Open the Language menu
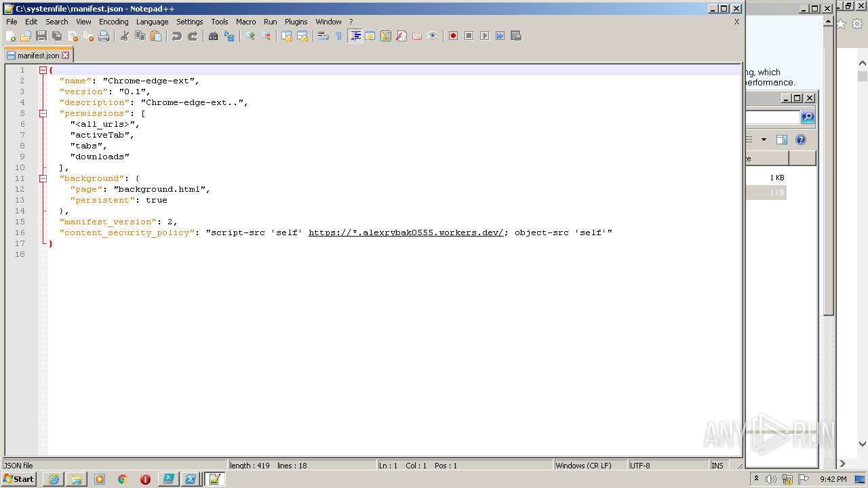 (152, 22)
